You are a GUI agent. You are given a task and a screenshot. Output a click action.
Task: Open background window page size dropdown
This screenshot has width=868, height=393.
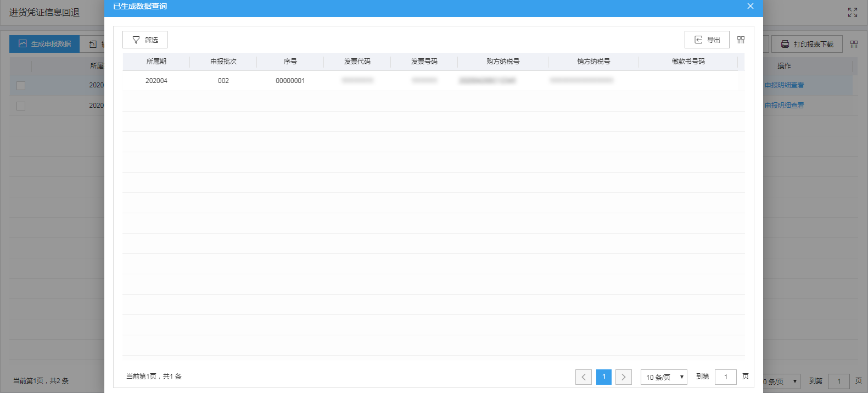[781, 381]
